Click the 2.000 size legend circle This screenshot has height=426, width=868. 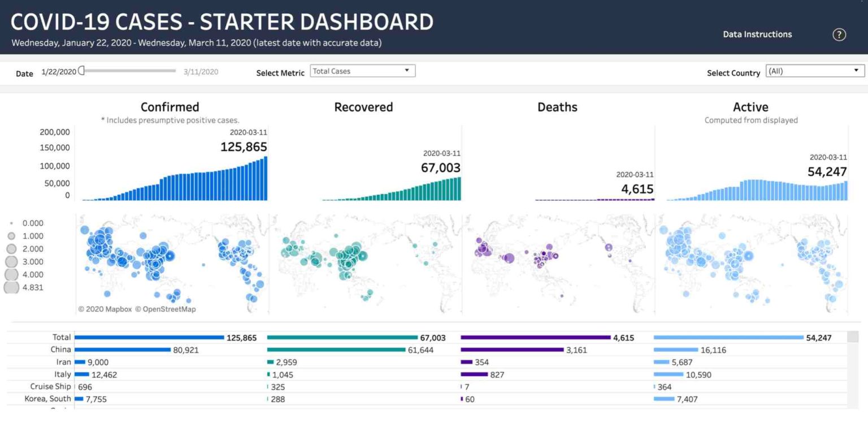12,248
